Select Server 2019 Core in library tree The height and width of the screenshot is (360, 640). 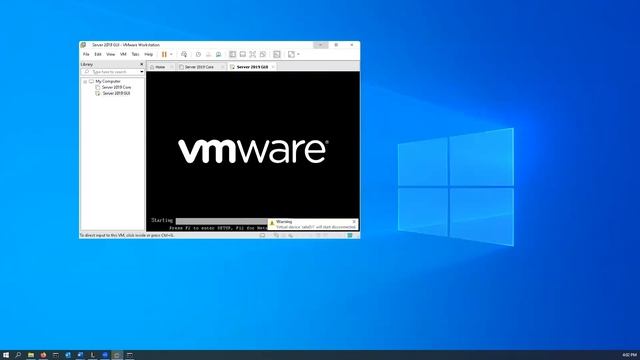(x=116, y=87)
